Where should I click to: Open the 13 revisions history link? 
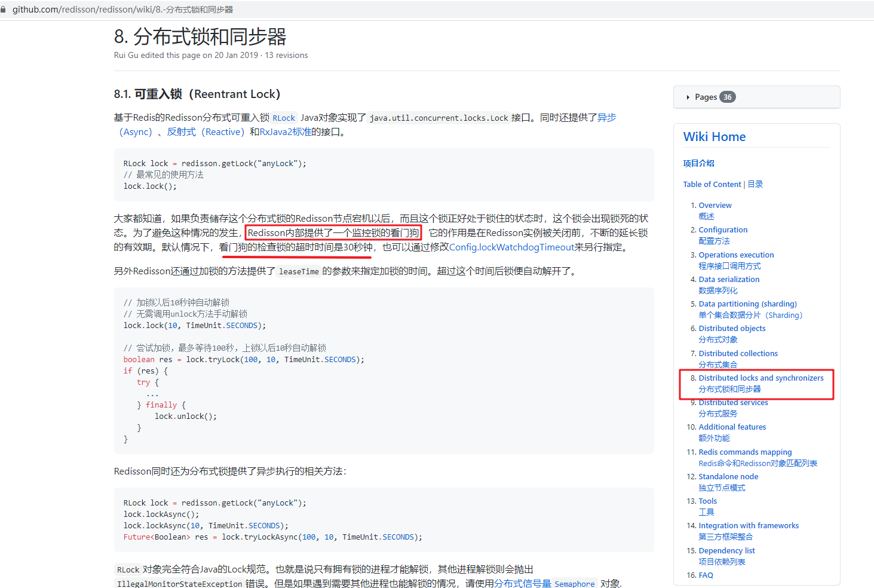coord(286,55)
